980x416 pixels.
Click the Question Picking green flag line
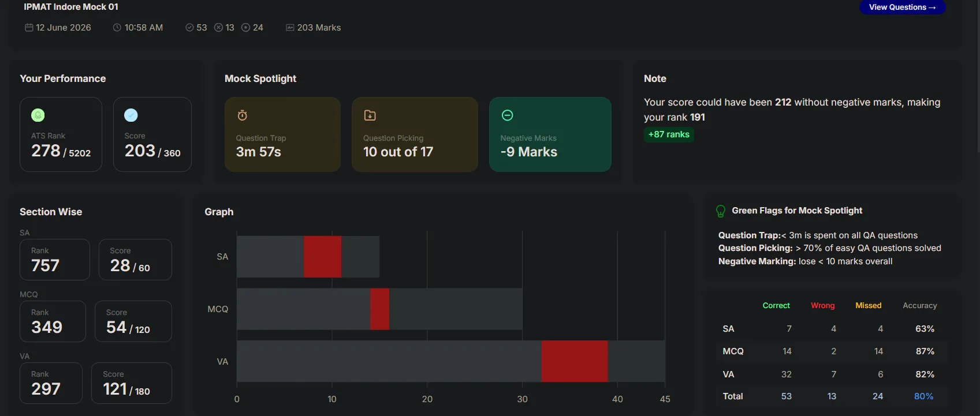point(830,248)
